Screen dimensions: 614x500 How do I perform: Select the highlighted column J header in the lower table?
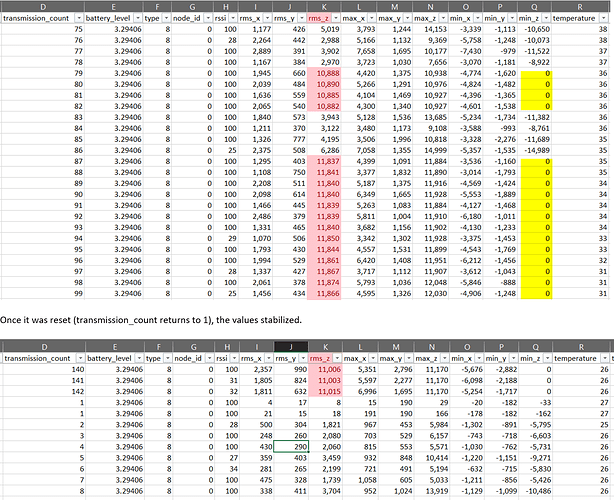point(291,347)
